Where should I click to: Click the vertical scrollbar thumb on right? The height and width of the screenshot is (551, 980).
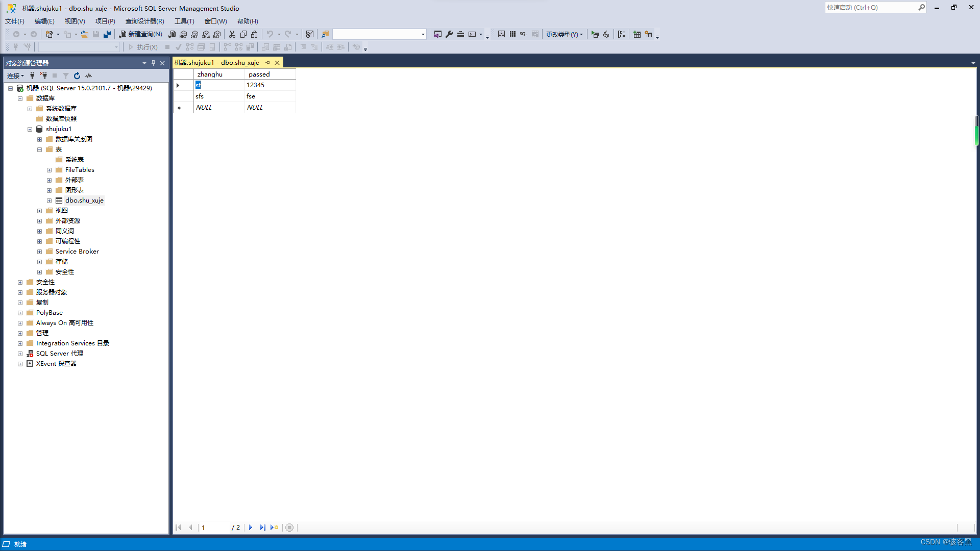pos(976,132)
